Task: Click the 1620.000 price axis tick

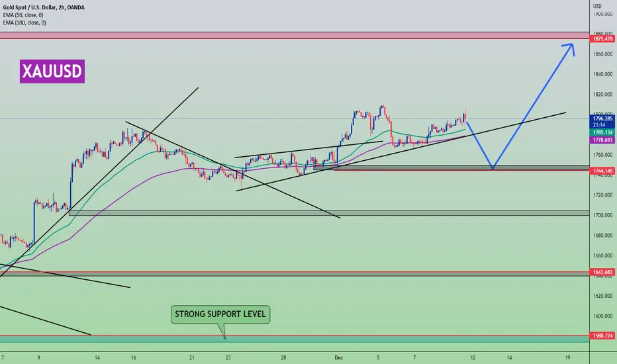Action: [603, 296]
